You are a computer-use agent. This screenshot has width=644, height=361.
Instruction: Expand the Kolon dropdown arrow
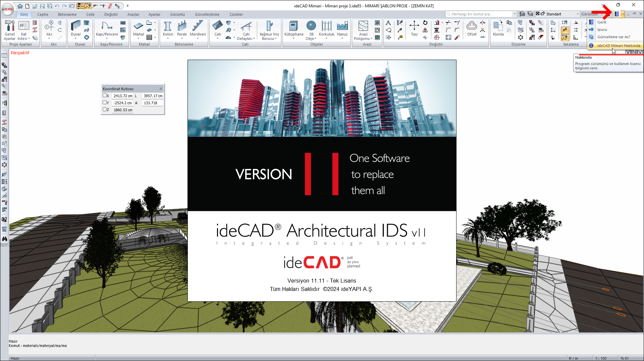click(168, 39)
